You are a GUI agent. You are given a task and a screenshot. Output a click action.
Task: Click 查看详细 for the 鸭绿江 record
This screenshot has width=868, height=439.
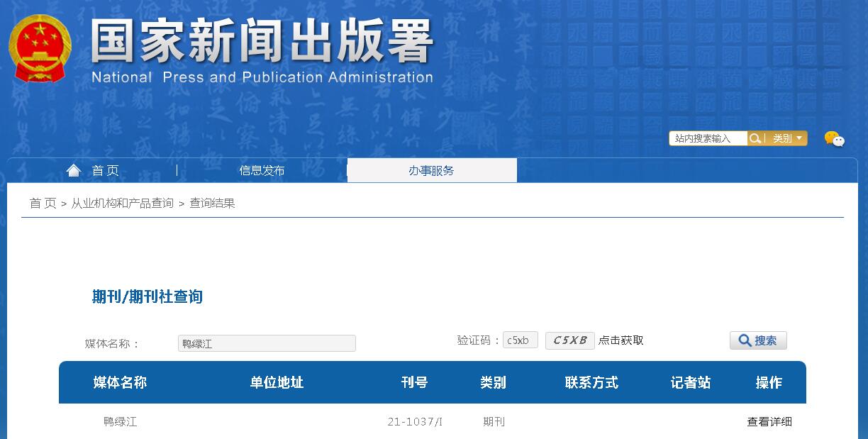click(x=768, y=421)
